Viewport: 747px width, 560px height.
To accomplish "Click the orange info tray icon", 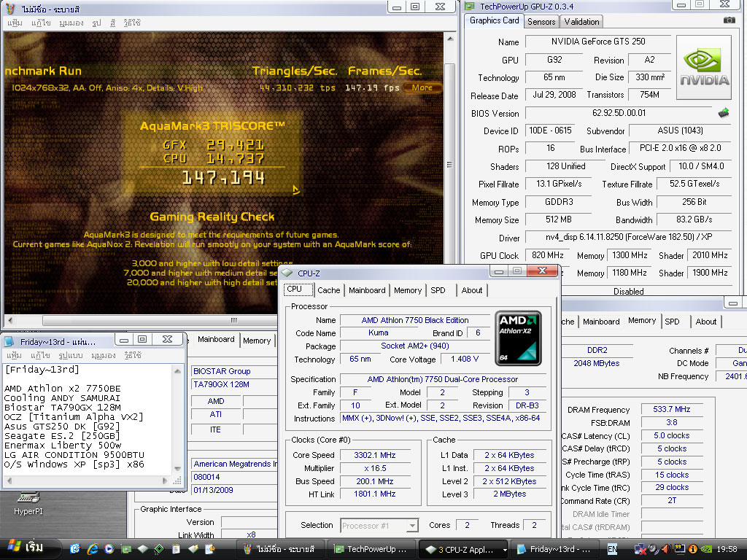I will [x=693, y=549].
